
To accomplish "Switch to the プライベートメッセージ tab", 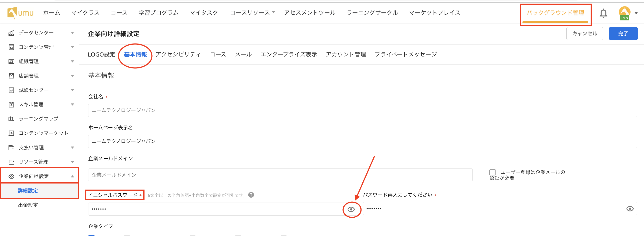I will [406, 55].
